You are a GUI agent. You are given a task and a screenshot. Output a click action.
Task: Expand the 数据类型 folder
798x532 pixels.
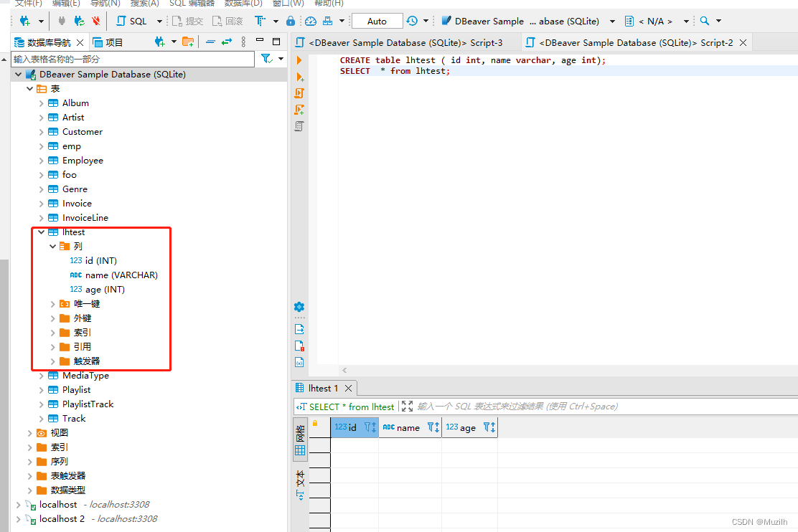click(x=29, y=491)
